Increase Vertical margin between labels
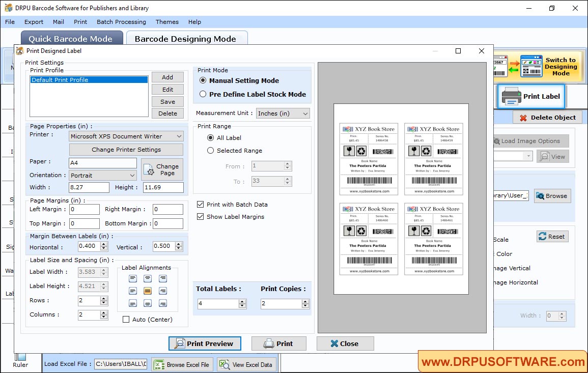 coord(179,244)
